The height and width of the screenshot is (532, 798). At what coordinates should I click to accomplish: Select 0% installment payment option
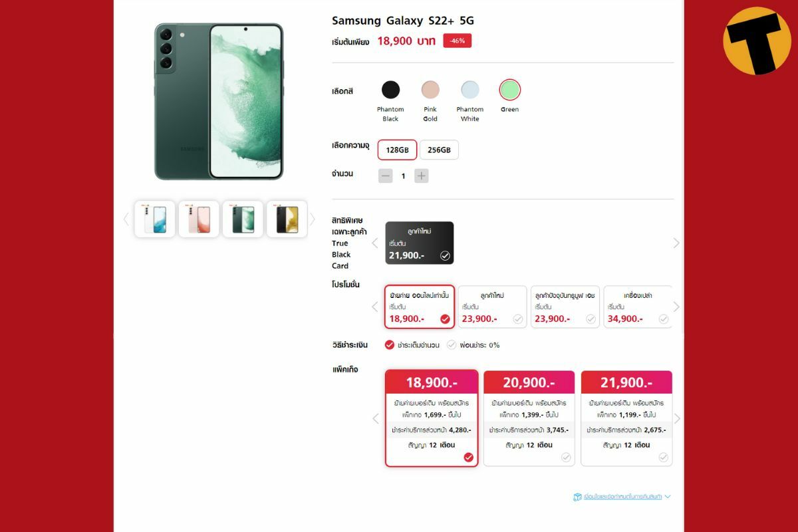pyautogui.click(x=452, y=344)
